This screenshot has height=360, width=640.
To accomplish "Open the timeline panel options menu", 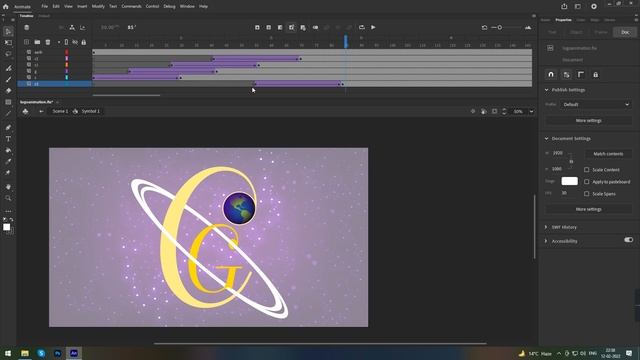I will point(533,16).
